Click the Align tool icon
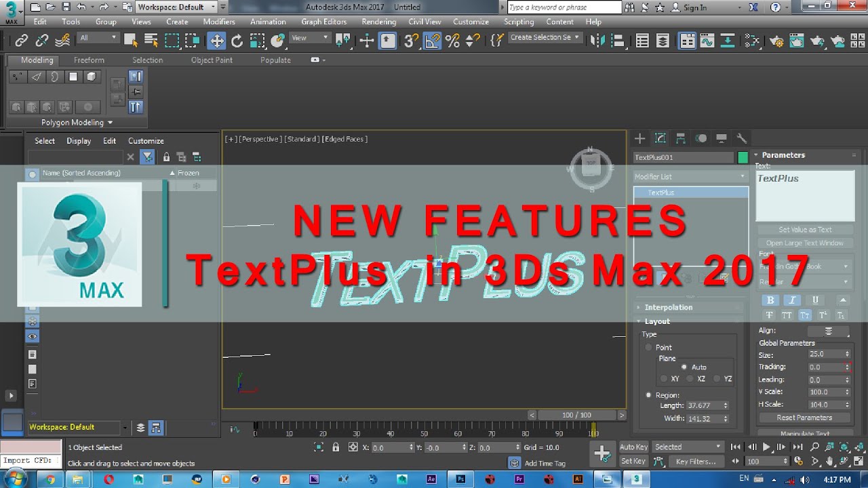Viewport: 868px width, 488px height. tap(618, 41)
